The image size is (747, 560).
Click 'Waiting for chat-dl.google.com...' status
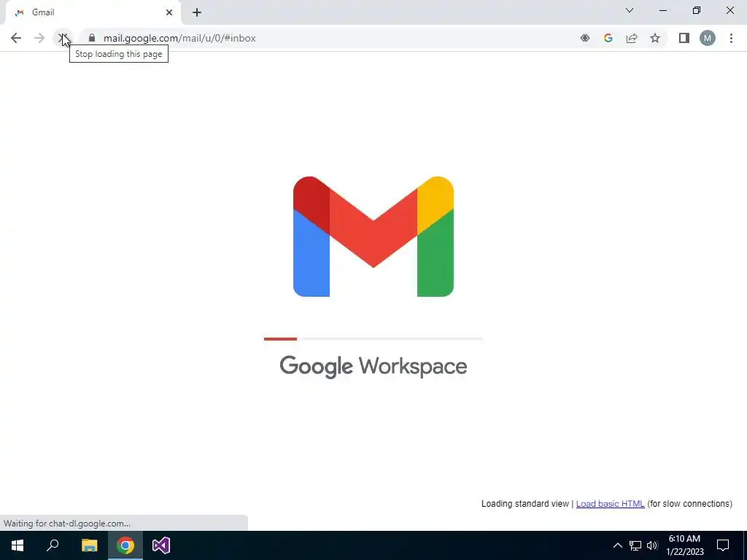pos(66,524)
